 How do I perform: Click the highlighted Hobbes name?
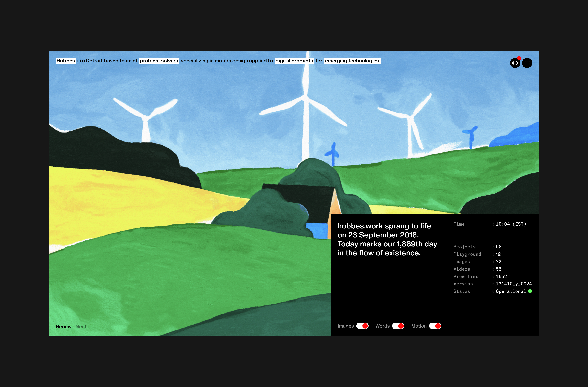[x=65, y=61]
